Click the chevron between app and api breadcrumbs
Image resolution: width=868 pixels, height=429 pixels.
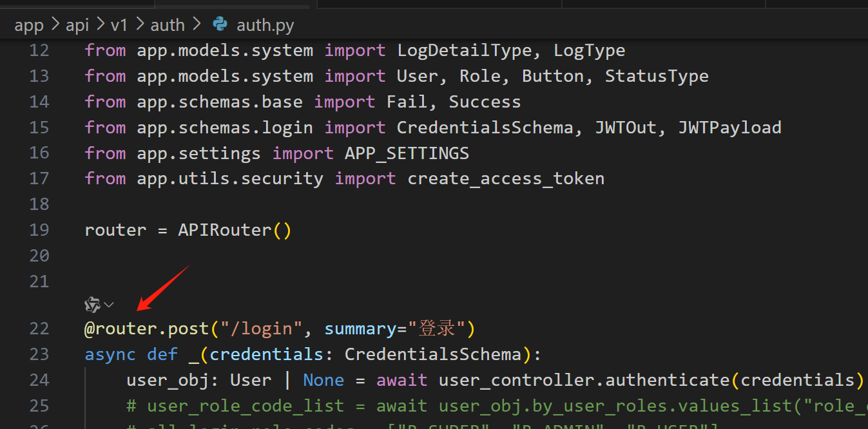tap(54, 24)
